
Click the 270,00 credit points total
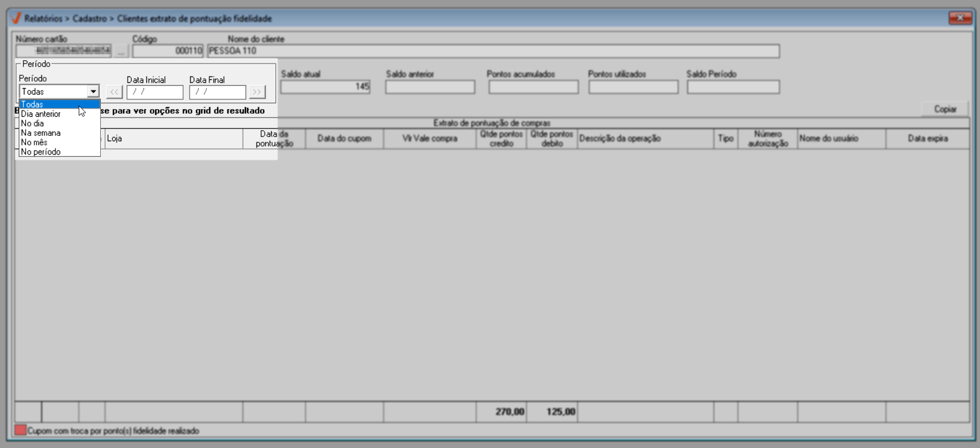click(x=510, y=412)
